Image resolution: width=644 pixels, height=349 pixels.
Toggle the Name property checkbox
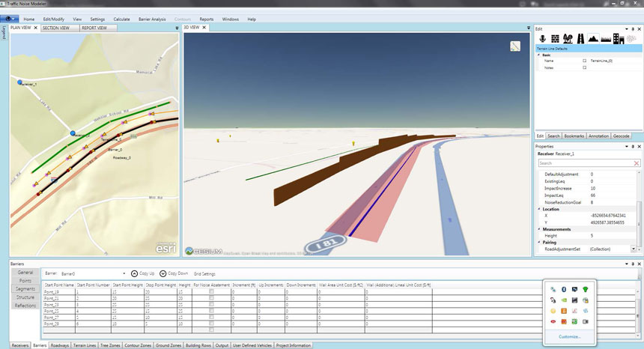584,61
